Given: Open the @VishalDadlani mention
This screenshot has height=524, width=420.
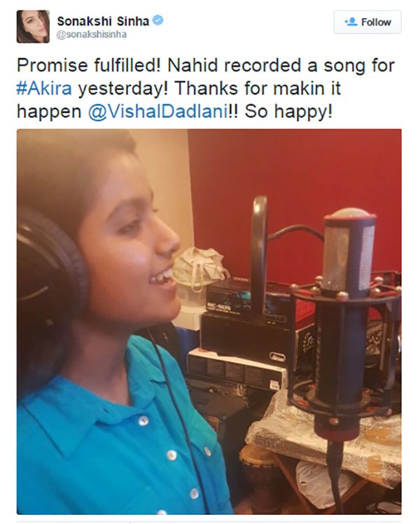Looking at the screenshot, I should (x=158, y=111).
